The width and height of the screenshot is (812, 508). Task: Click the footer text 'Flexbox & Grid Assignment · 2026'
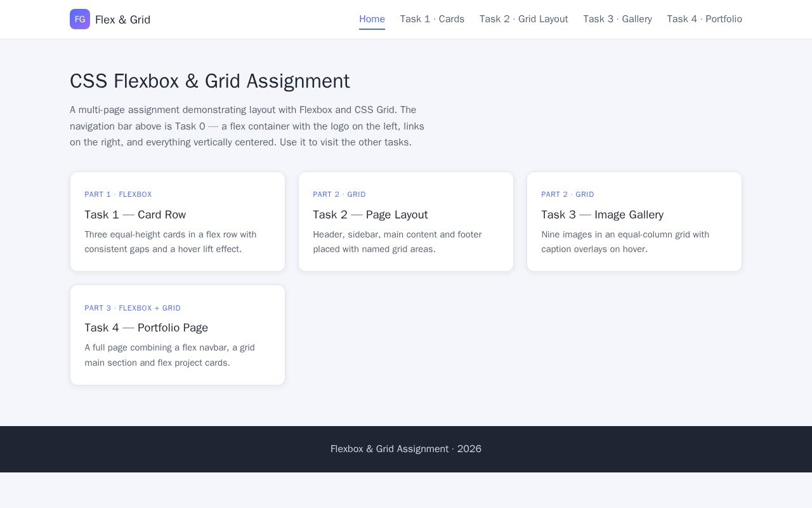(x=406, y=449)
